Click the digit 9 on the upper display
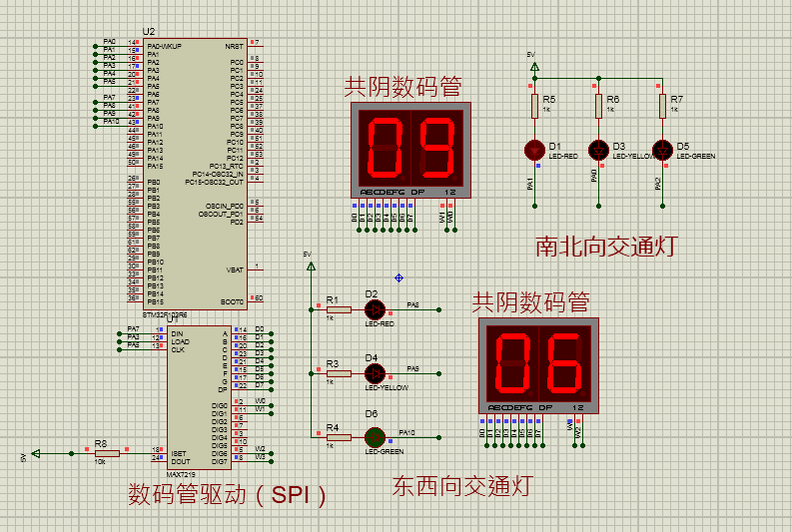The height and width of the screenshot is (532, 792). pos(436,148)
